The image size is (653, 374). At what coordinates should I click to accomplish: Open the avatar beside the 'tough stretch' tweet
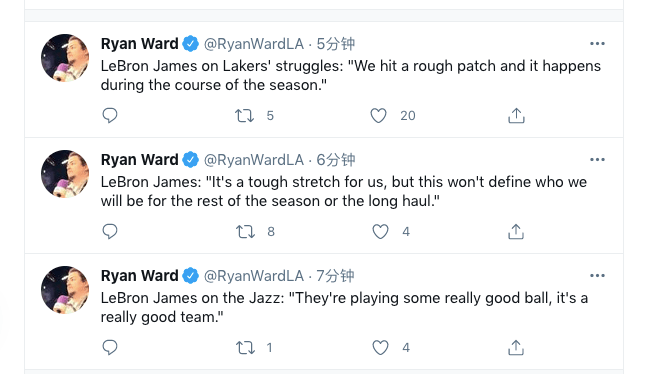(x=65, y=174)
